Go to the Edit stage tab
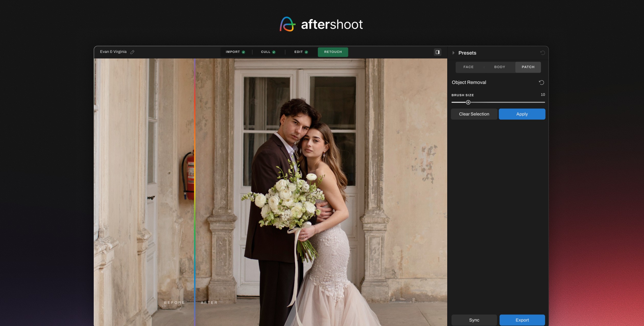 pyautogui.click(x=298, y=52)
